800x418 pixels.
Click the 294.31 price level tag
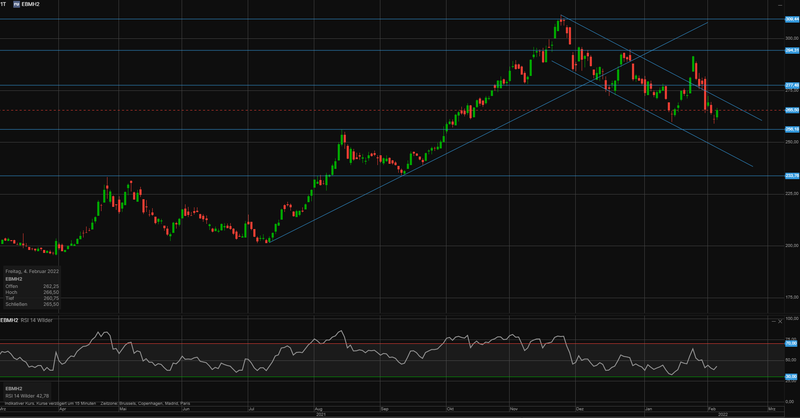(790, 49)
